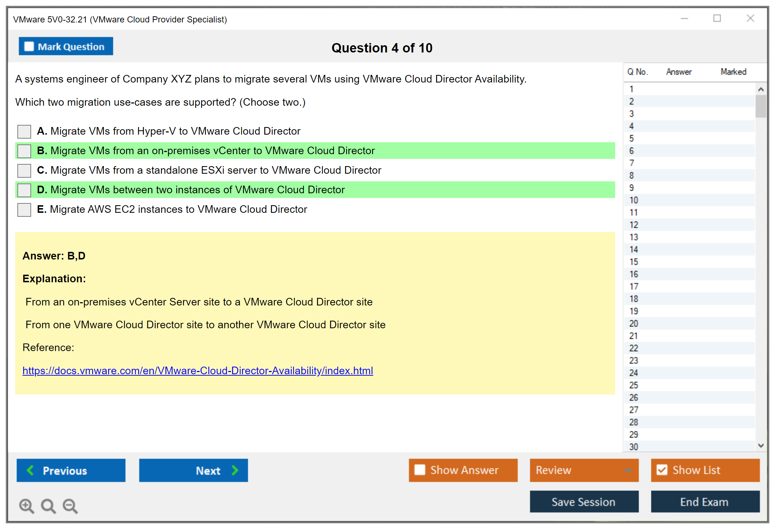Select question 22 in the list
Image resolution: width=778 pixels, height=532 pixels.
(634, 348)
